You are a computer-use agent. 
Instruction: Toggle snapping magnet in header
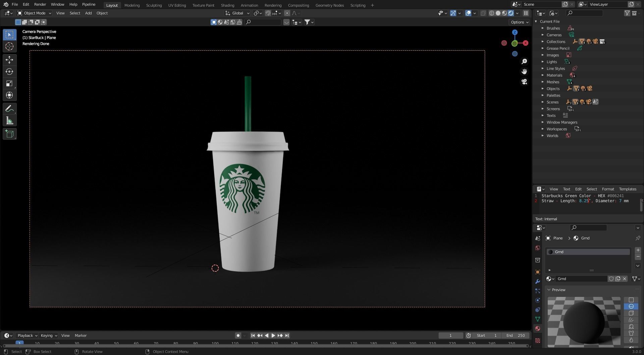point(268,13)
